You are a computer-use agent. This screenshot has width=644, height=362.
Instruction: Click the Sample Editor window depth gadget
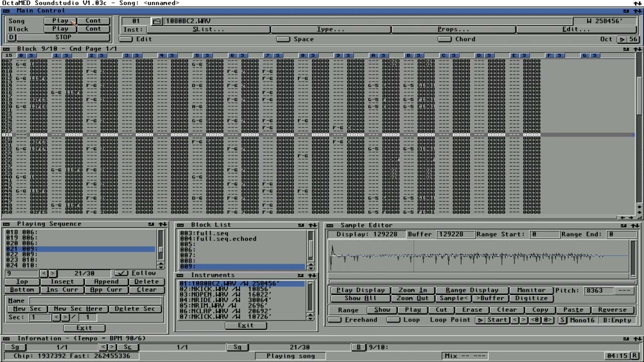(x=637, y=225)
